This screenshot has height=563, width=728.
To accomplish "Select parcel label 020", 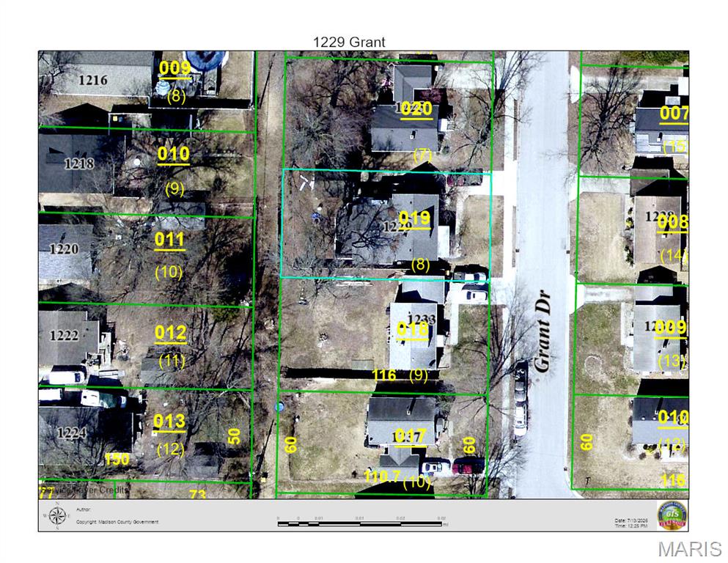I will pyautogui.click(x=416, y=108).
